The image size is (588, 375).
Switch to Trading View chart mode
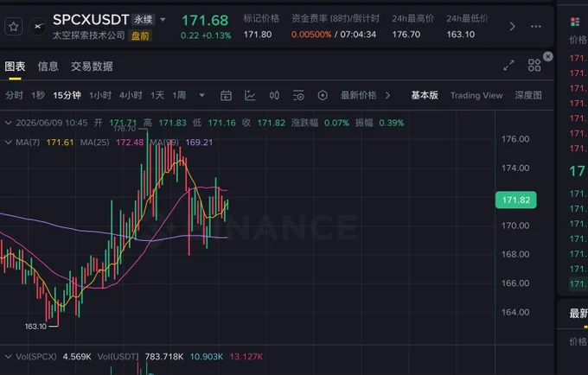pos(476,96)
